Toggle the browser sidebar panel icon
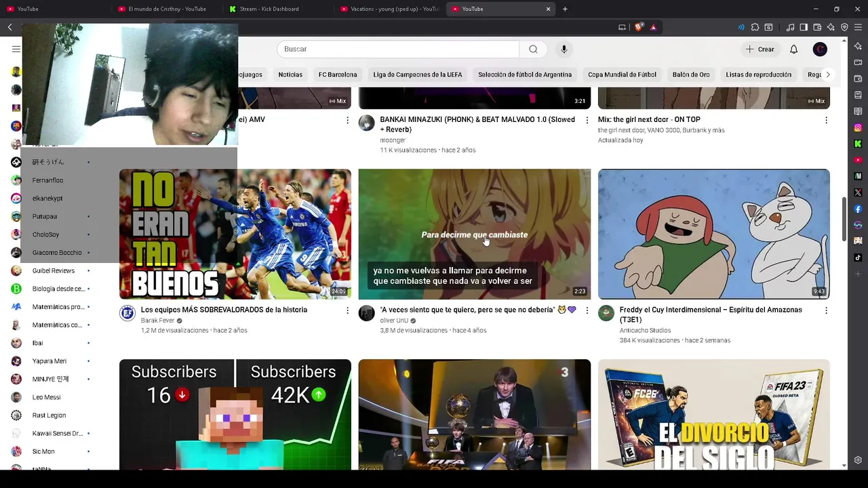 point(804,27)
